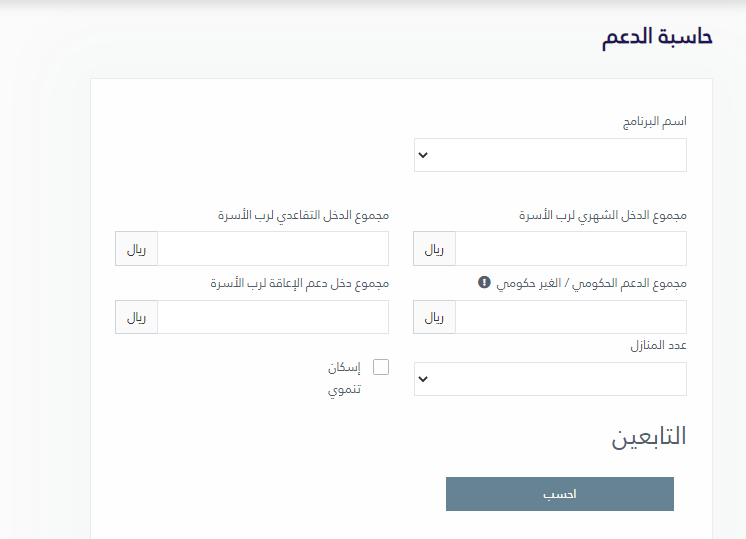This screenshot has height=539, width=746.
Task: Click the info icon beside الدعم الحكومي label
Action: coord(484,283)
